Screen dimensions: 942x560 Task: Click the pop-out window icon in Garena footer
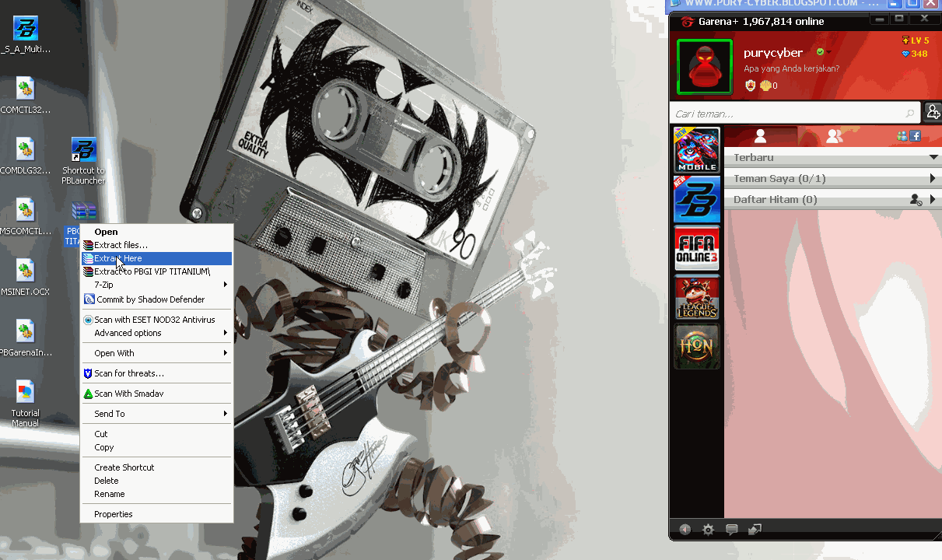[x=755, y=530]
